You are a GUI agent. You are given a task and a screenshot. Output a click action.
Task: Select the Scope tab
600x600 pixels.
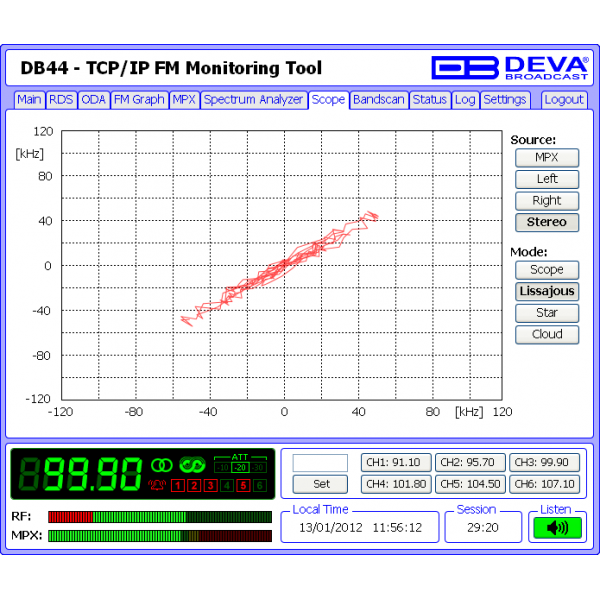[328, 100]
